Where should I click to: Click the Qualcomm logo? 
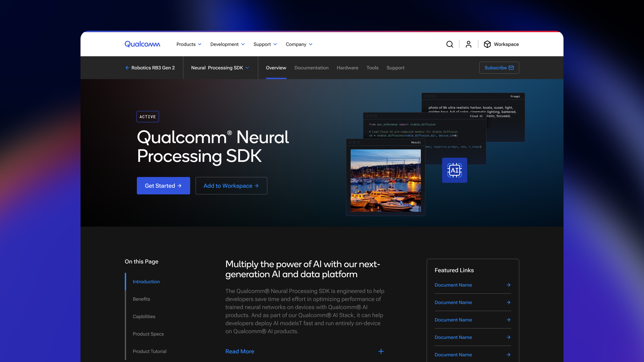[142, 44]
